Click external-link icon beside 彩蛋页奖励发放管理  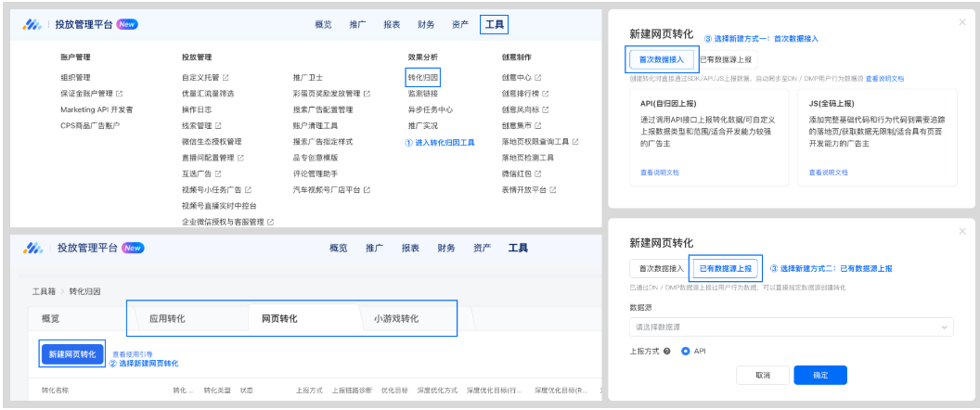point(367,94)
